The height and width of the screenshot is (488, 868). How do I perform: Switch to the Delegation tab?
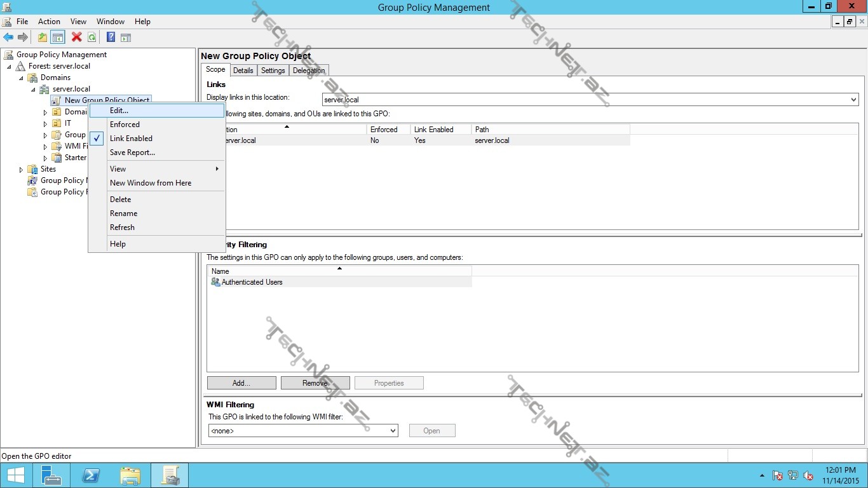coord(309,71)
